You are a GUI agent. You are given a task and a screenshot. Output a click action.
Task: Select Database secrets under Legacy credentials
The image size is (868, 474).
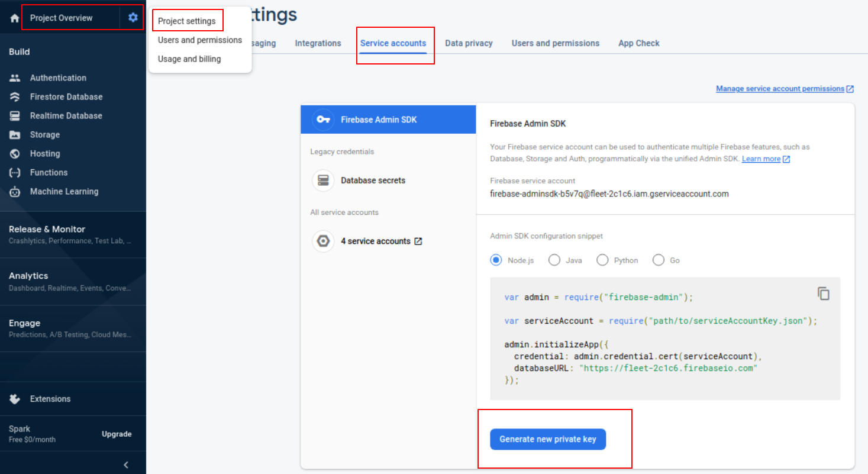(388, 180)
